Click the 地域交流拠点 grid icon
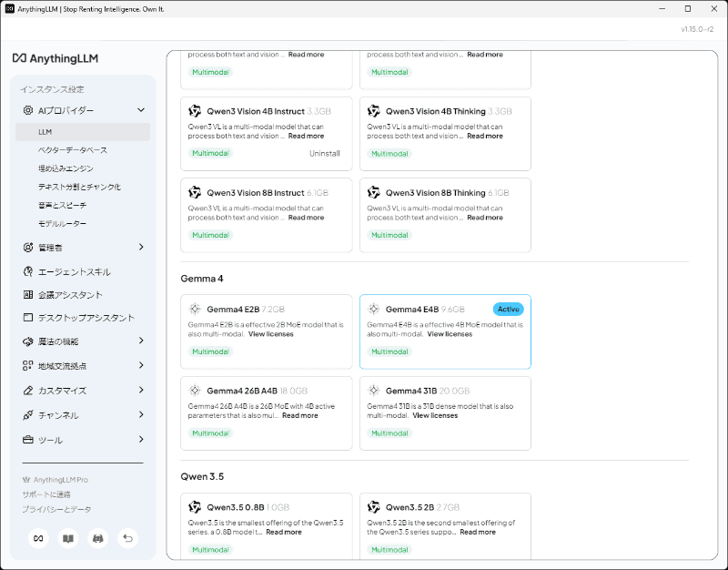 click(x=28, y=366)
